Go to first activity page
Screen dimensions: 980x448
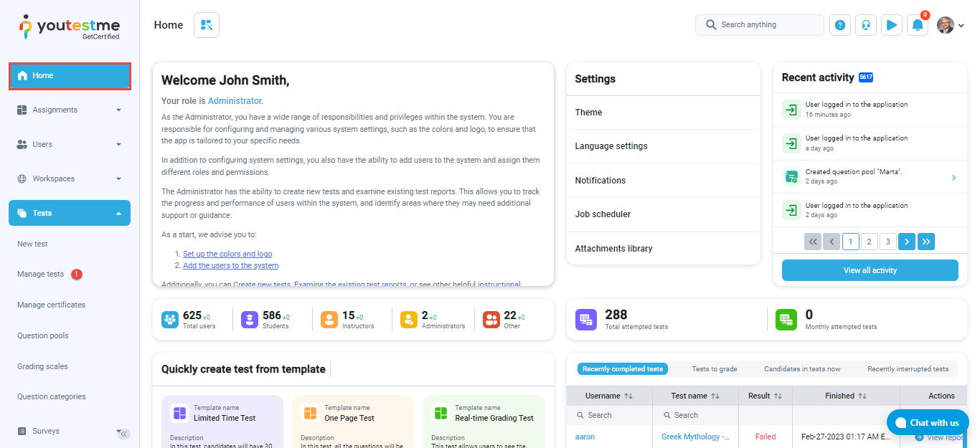pos(813,242)
